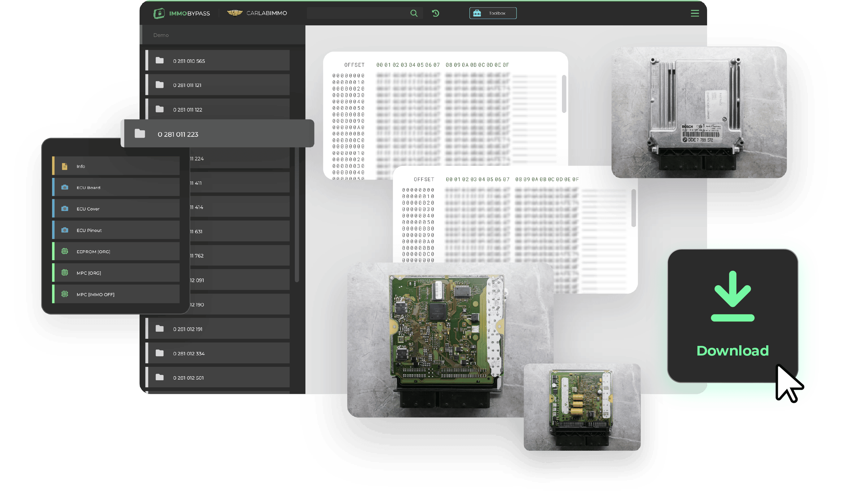The height and width of the screenshot is (504, 842).
Task: Open the Toolbox button
Action: point(493,13)
